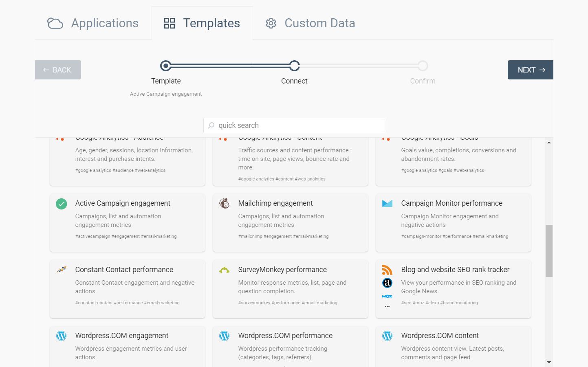Click the gear icon beside Custom Data
The height and width of the screenshot is (367, 588).
click(x=271, y=23)
